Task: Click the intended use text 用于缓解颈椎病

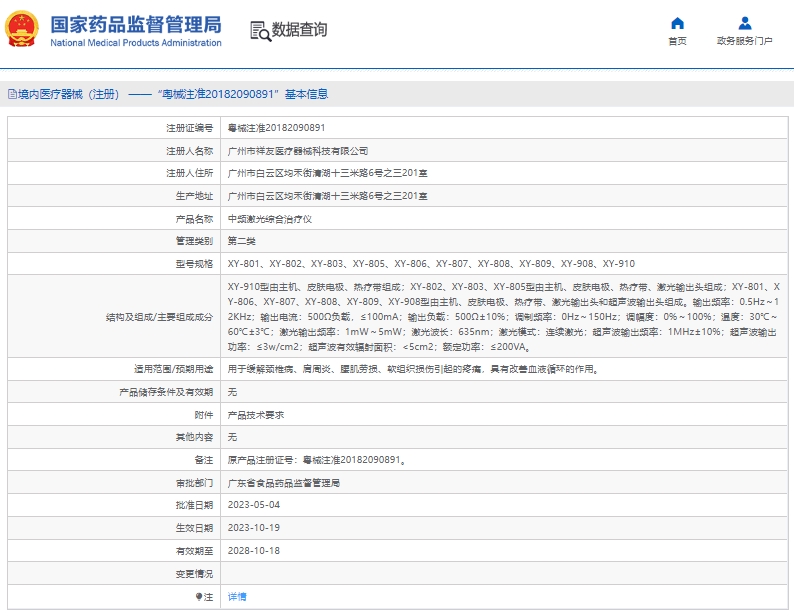Action: [414, 369]
